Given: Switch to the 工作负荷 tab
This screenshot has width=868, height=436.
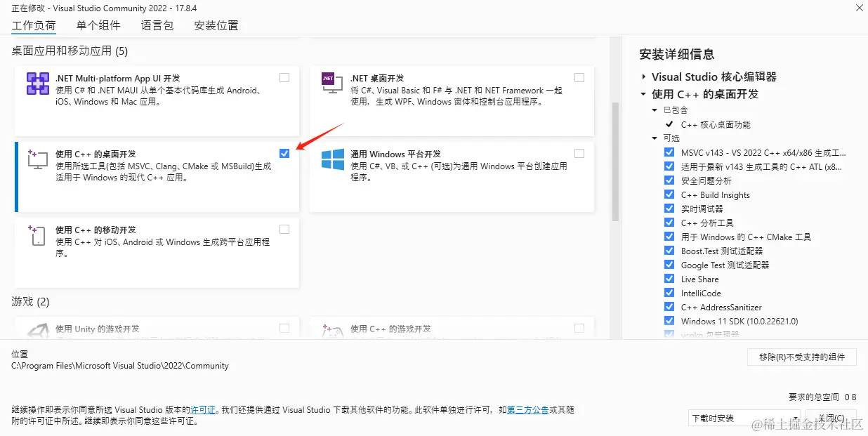Looking at the screenshot, I should point(34,25).
